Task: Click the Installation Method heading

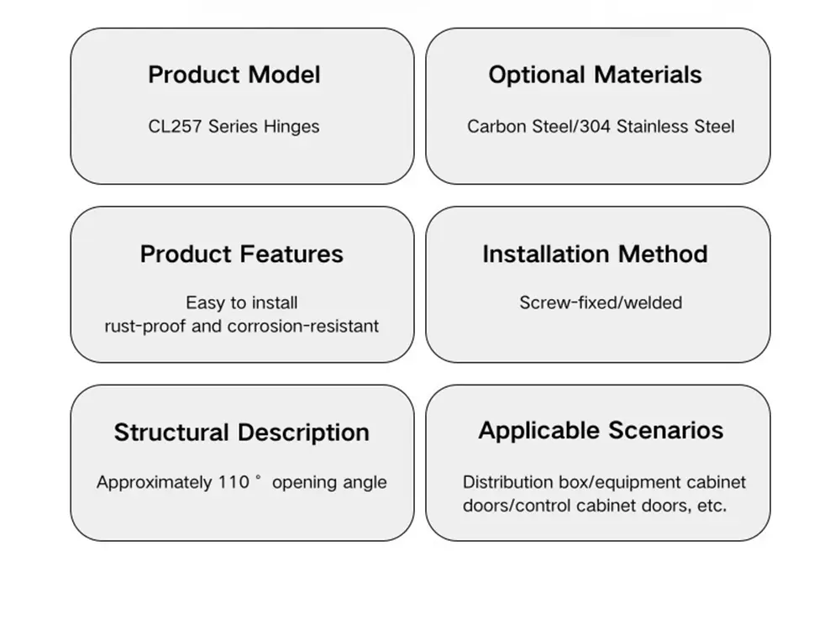Action: [x=595, y=254]
